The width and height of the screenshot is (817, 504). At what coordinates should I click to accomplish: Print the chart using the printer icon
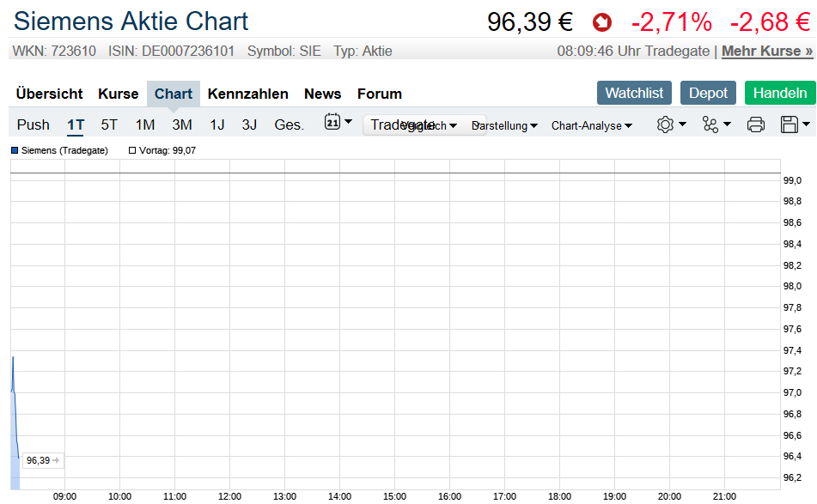[x=756, y=124]
